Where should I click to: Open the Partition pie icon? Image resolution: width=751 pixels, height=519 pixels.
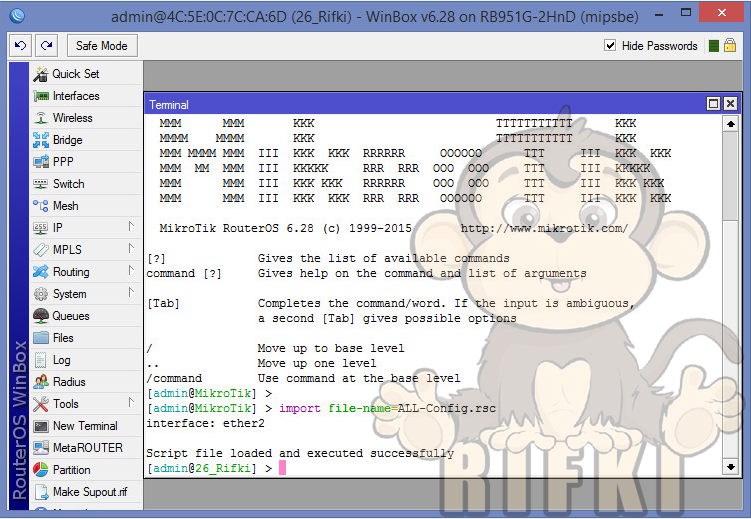point(41,470)
